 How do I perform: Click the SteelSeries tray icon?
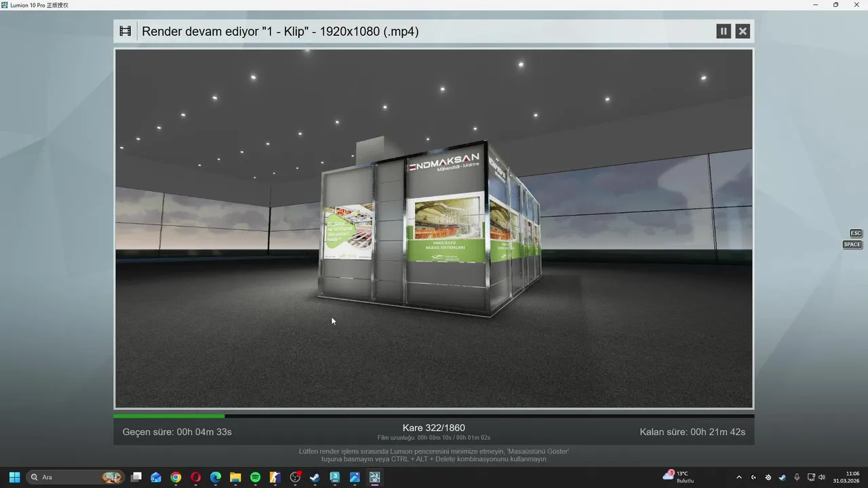768,477
